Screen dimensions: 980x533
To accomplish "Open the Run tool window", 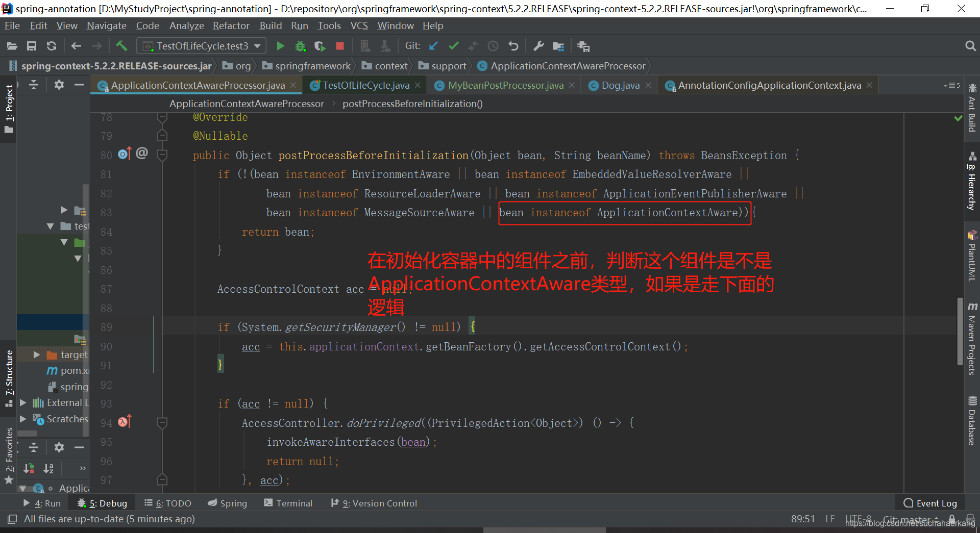I will [x=42, y=503].
